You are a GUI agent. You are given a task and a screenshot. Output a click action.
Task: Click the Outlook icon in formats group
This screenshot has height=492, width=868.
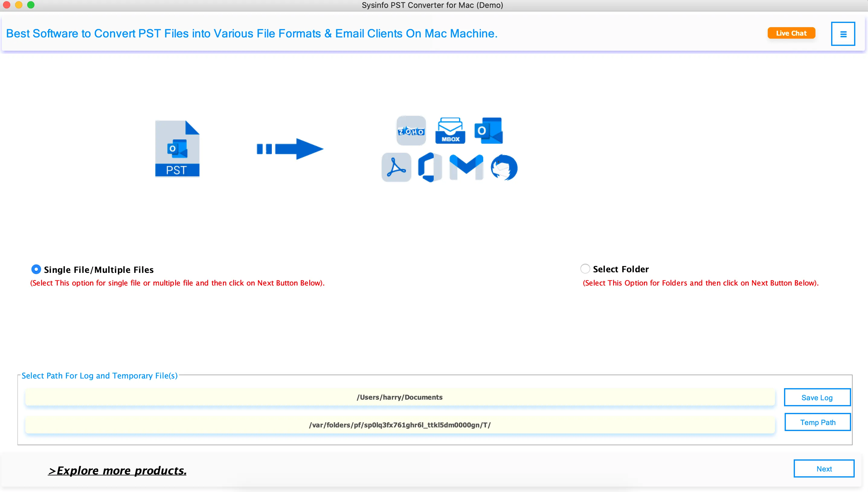[x=488, y=131]
